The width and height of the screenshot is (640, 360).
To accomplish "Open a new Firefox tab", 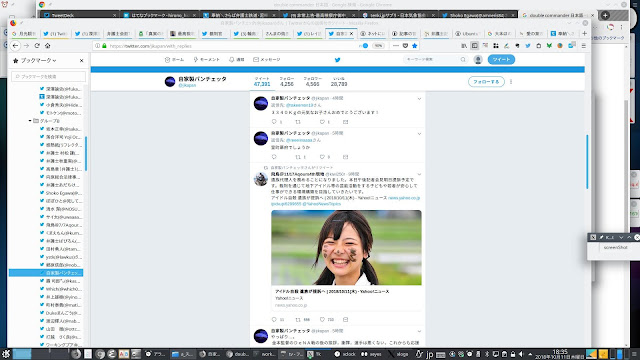I will (x=584, y=33).
